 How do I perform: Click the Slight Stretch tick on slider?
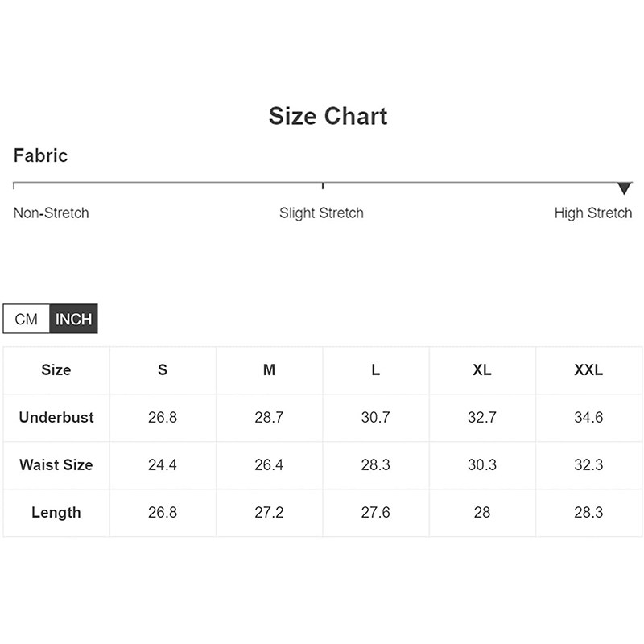point(323,185)
